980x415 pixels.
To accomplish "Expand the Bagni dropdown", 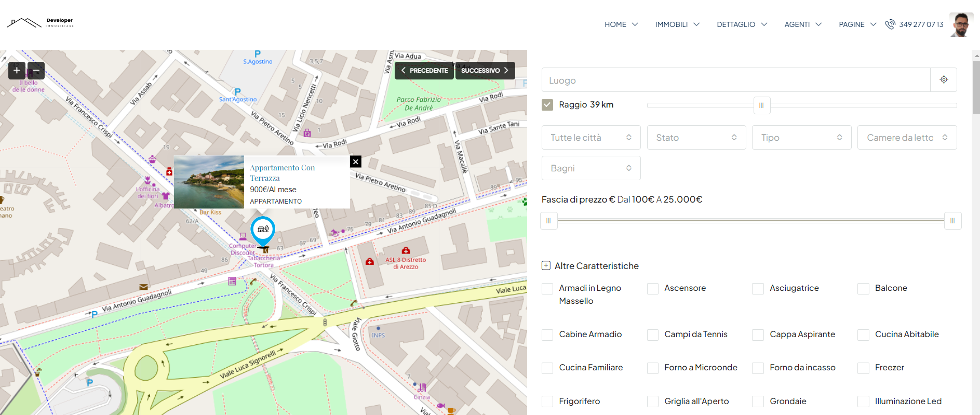I will [590, 168].
